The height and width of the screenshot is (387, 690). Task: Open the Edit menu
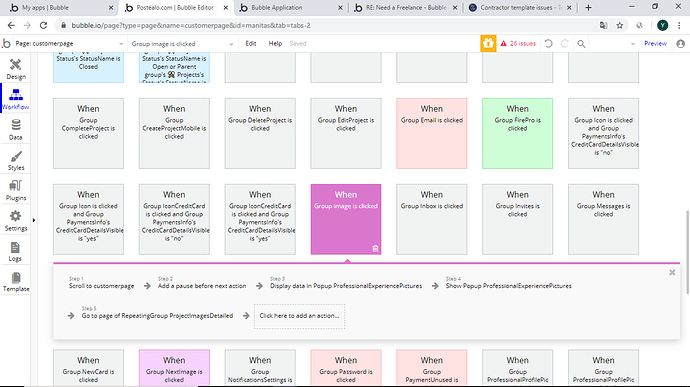(x=251, y=43)
